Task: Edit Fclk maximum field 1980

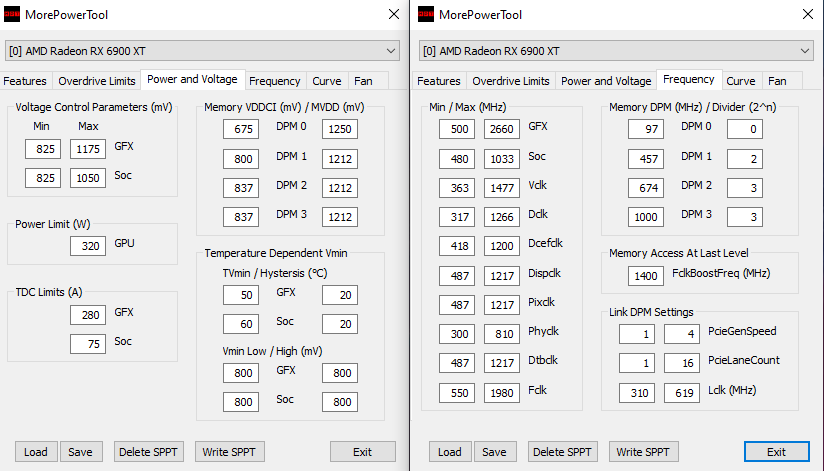Action: pyautogui.click(x=502, y=393)
